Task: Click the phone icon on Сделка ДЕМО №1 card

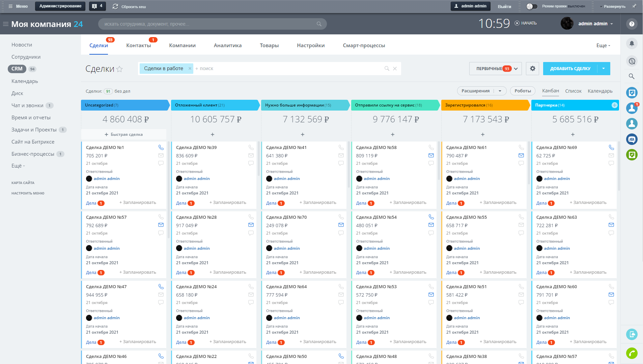Action: (161, 148)
